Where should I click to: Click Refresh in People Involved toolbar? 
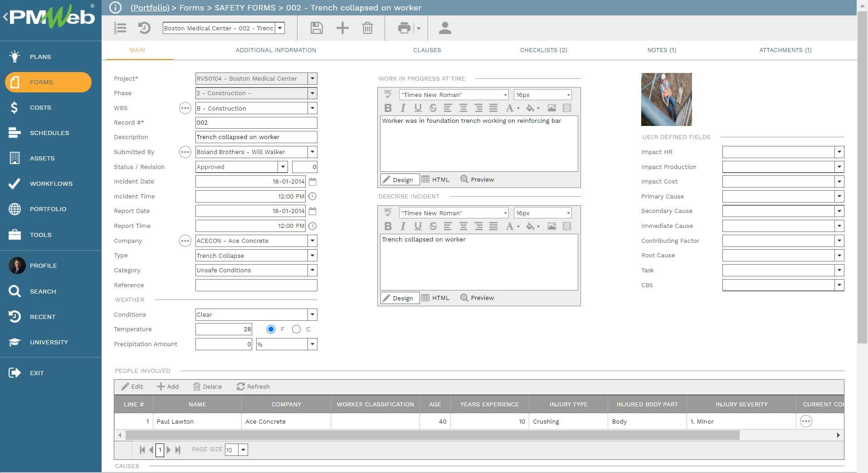tap(253, 387)
